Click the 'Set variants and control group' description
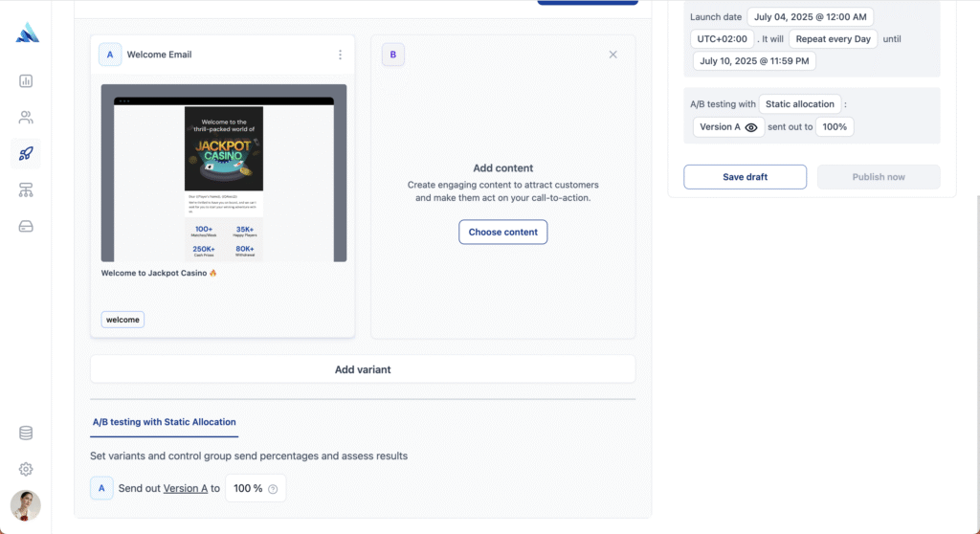 coord(249,456)
